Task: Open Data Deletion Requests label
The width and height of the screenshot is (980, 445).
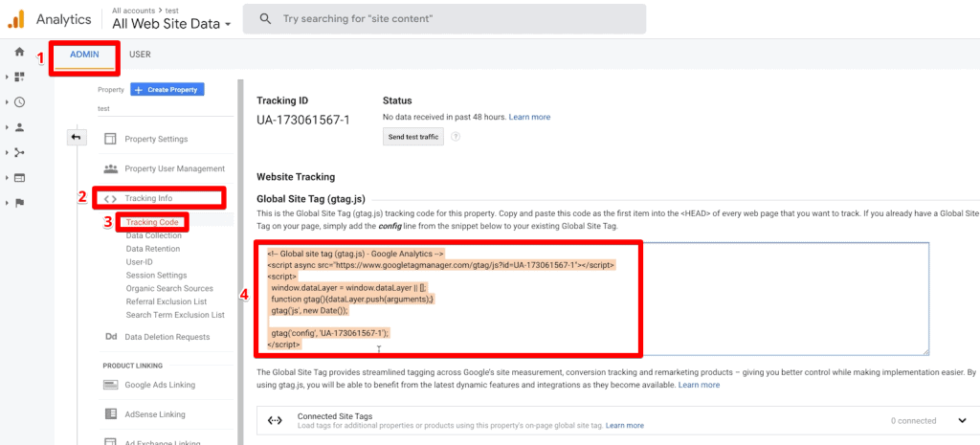Action: point(167,337)
